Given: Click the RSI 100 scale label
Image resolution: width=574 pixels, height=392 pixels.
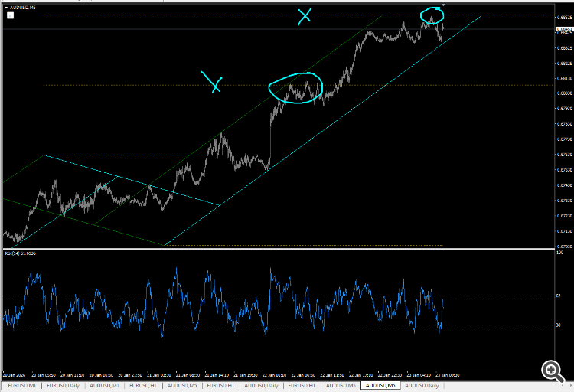Looking at the screenshot, I should (x=559, y=253).
